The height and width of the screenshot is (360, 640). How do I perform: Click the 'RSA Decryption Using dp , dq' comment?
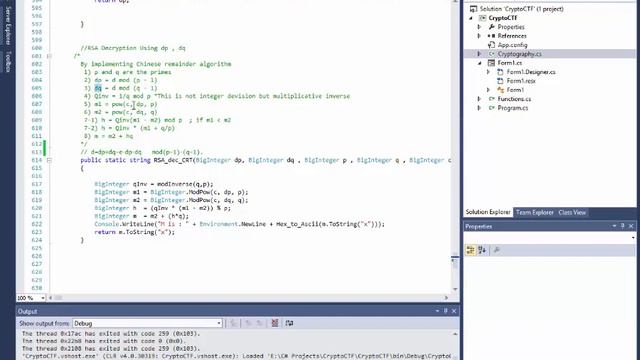click(133, 48)
